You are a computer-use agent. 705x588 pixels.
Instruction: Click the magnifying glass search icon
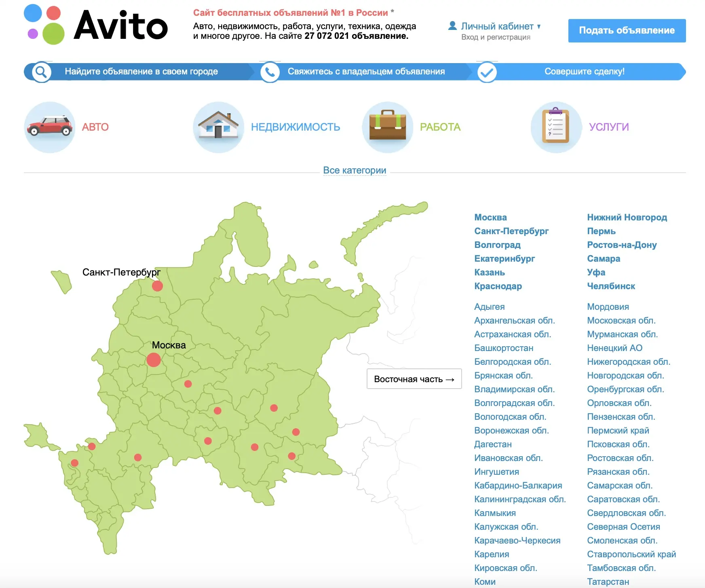point(41,72)
